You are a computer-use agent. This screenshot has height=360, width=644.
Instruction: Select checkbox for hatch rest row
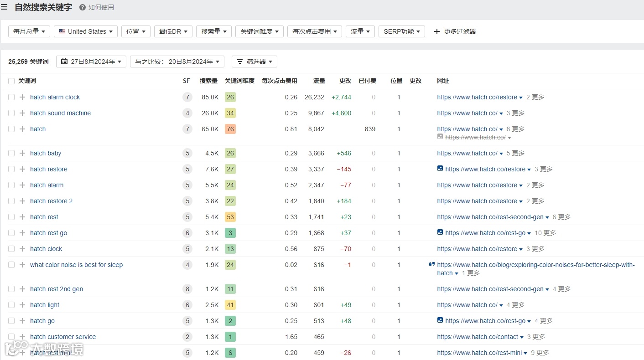click(x=11, y=217)
